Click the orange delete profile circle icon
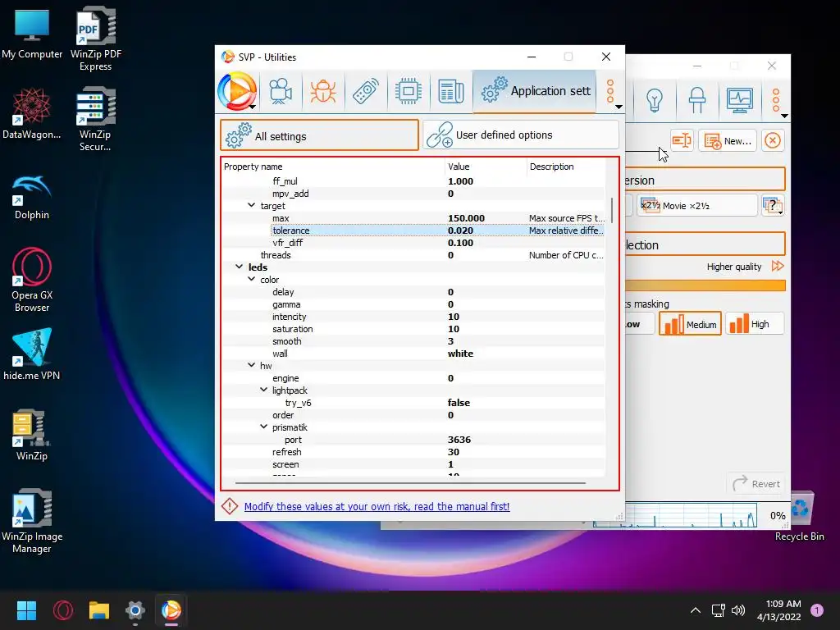840x630 pixels. (x=773, y=141)
